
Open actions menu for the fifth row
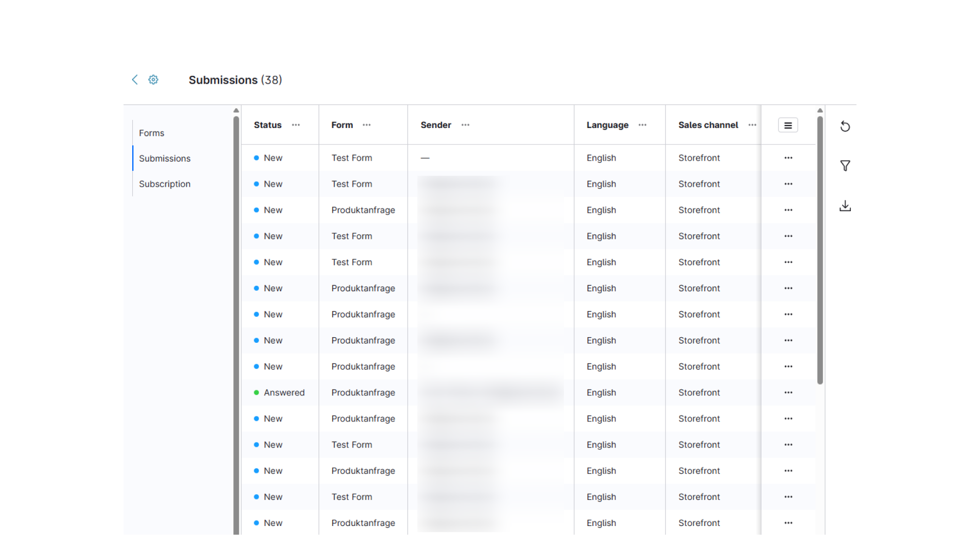789,262
